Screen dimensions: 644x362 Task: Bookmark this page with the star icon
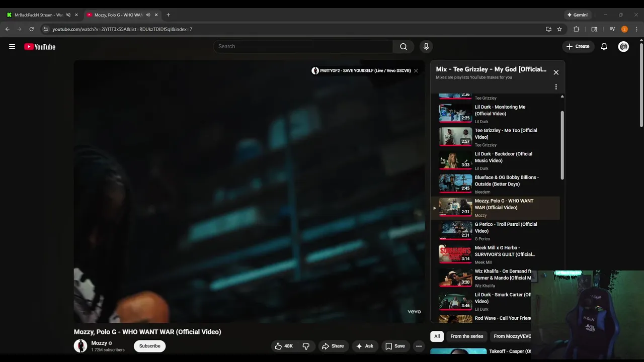[x=559, y=29]
